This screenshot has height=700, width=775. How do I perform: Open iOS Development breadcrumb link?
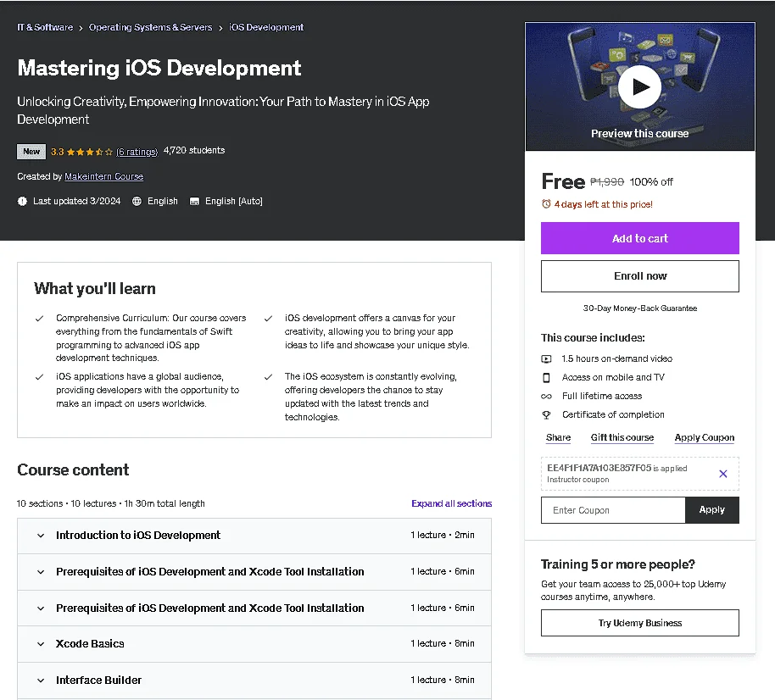tap(266, 27)
